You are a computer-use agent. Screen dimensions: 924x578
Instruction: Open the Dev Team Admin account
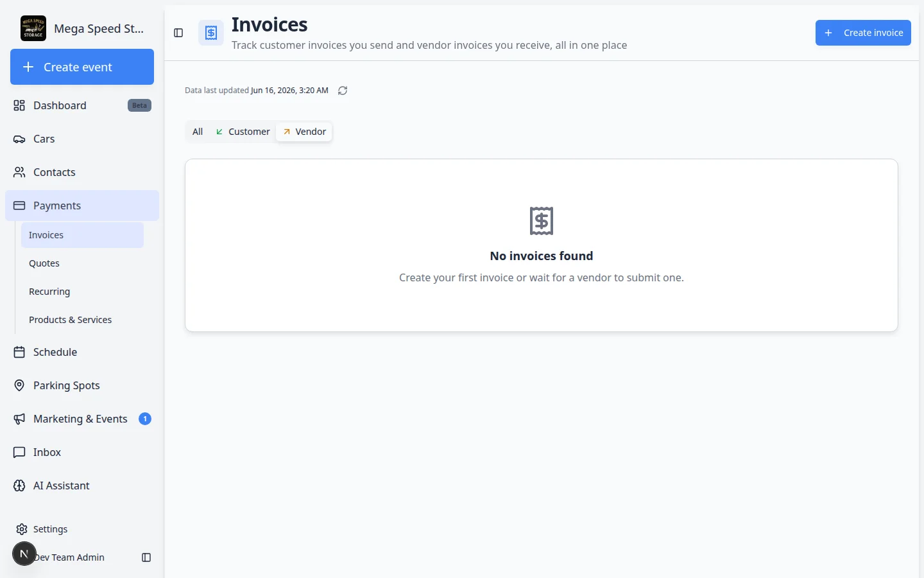click(69, 557)
